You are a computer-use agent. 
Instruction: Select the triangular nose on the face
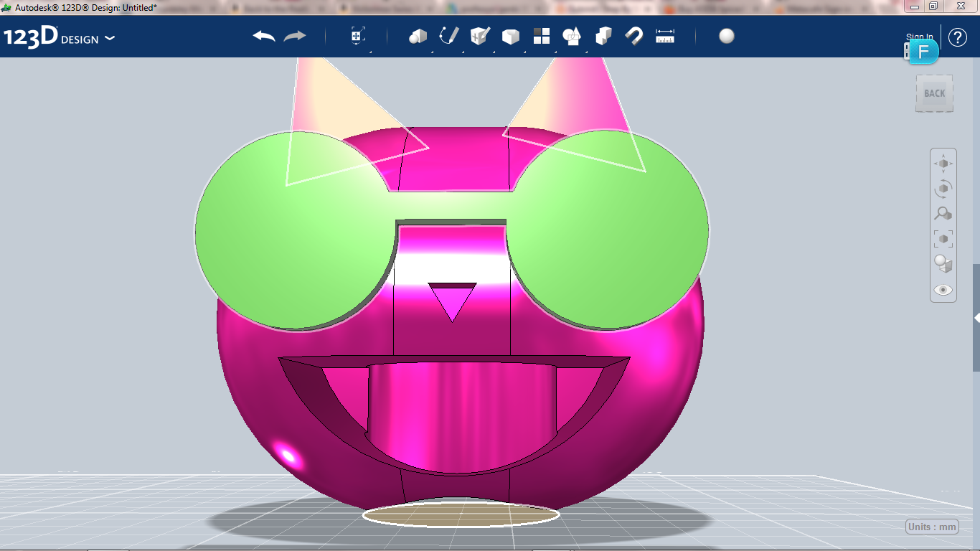452,301
